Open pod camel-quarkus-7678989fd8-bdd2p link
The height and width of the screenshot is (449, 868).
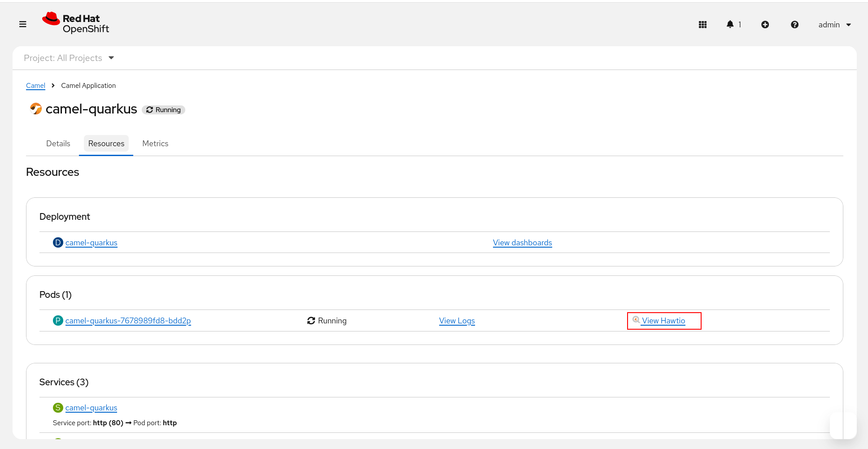[128, 321]
